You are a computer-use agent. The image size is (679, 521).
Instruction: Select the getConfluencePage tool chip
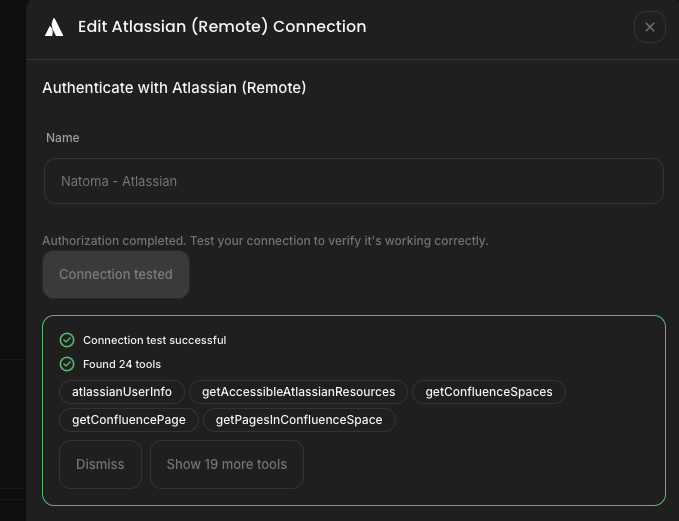click(128, 419)
